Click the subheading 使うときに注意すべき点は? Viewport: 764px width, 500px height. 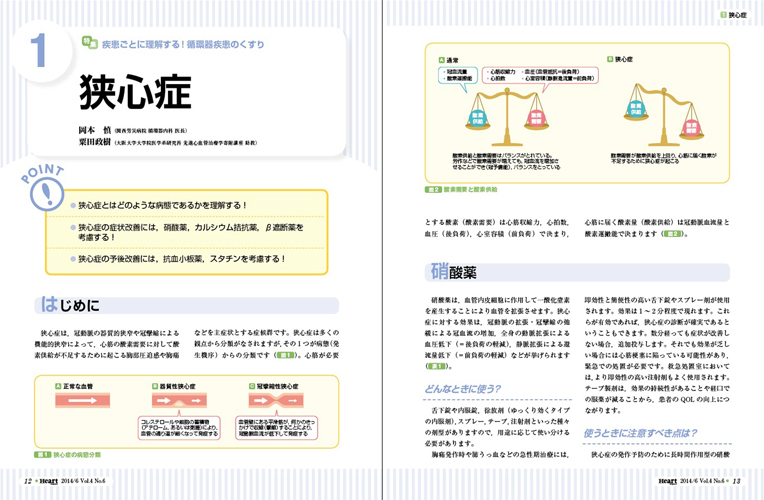click(640, 433)
